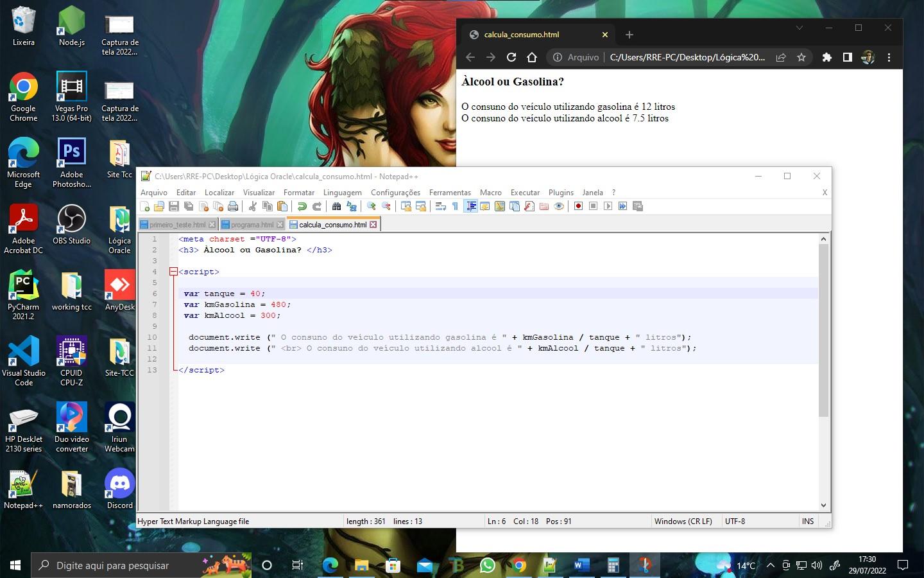Open Chrome extensions puzzle icon

click(827, 57)
